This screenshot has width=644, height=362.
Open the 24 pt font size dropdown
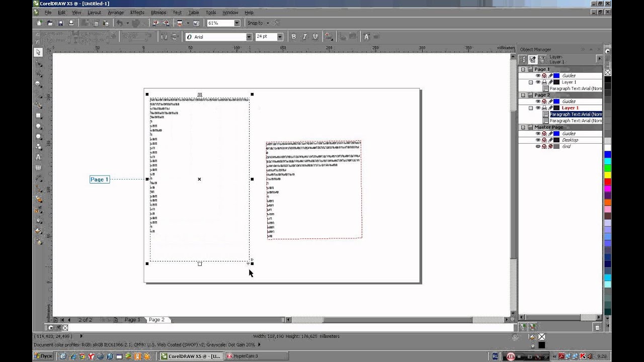[x=280, y=37]
